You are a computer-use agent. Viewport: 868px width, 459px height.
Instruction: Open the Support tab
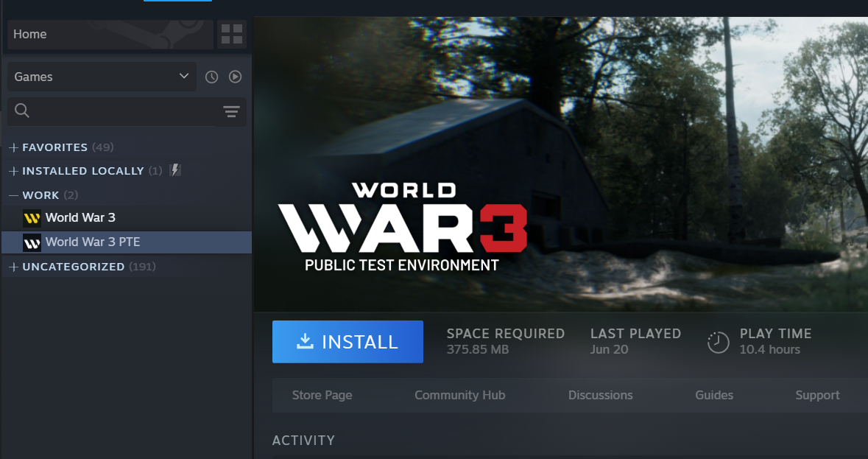818,396
